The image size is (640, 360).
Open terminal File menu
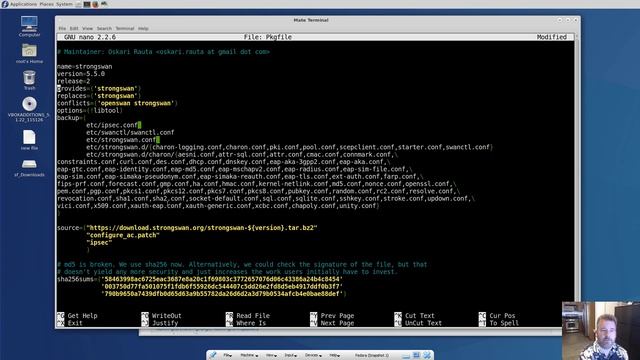point(62,29)
